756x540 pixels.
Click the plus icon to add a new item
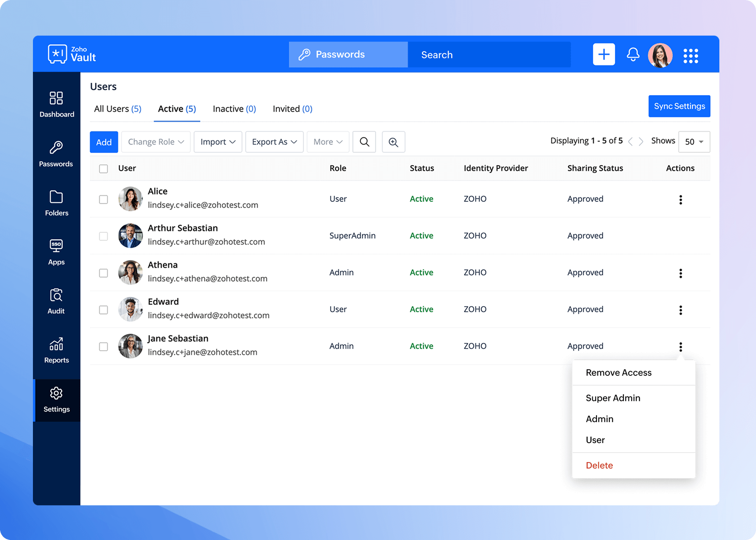tap(603, 54)
